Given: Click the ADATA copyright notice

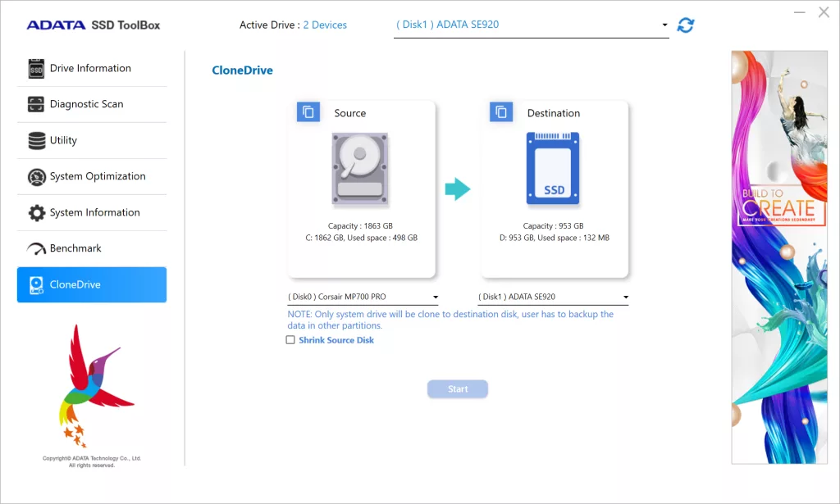Looking at the screenshot, I should pyautogui.click(x=92, y=461).
